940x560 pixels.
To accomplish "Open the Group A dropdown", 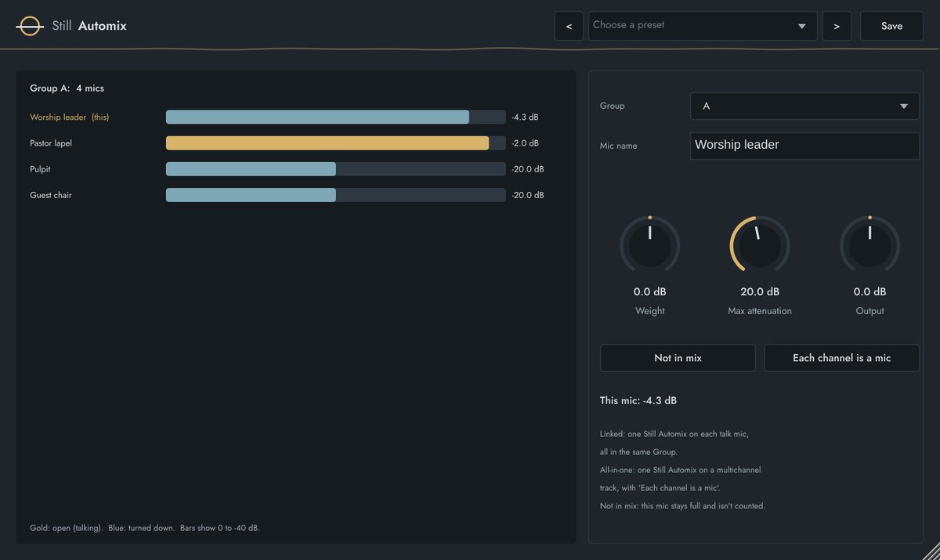I will point(804,106).
